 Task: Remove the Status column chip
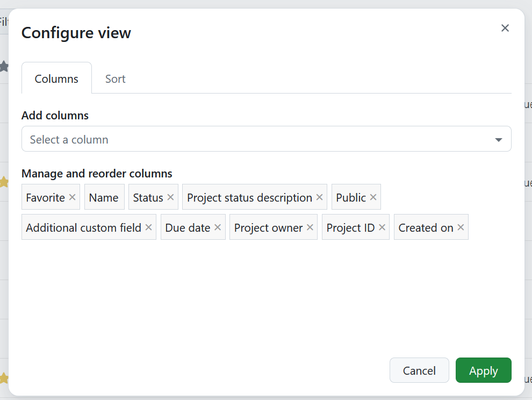click(170, 197)
